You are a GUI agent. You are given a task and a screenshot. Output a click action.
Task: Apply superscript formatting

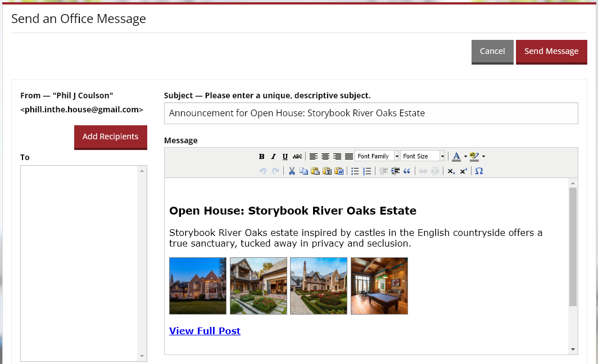[x=463, y=170]
